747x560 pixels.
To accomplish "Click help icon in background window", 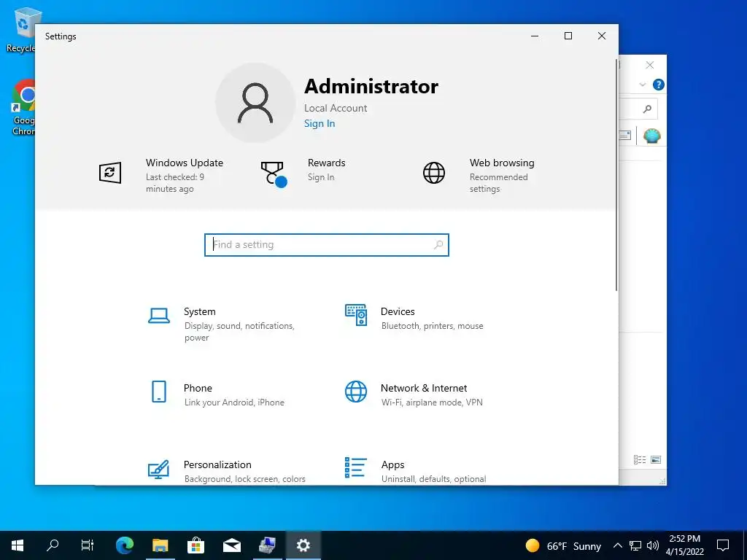I will [659, 85].
